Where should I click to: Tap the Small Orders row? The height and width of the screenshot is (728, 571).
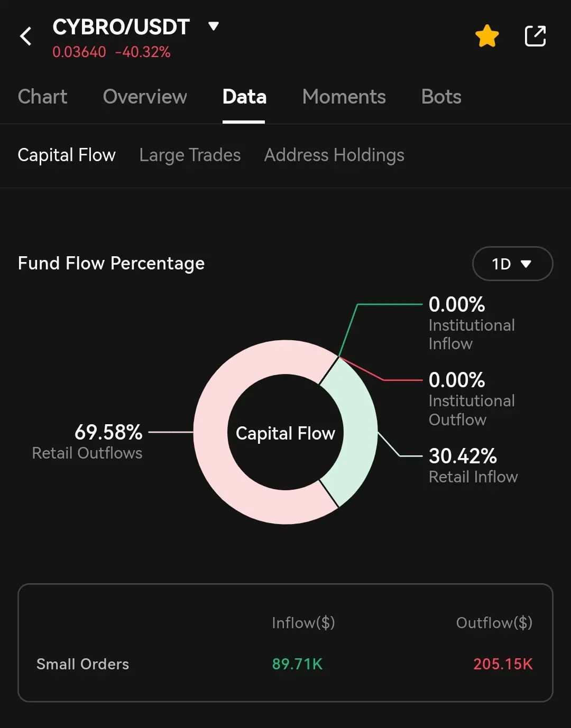click(x=285, y=664)
